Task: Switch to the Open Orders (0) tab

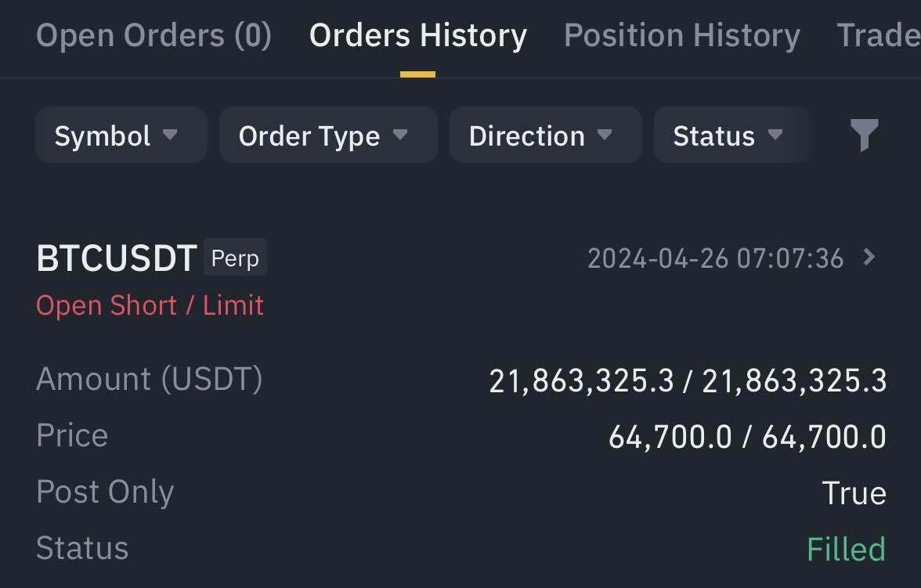Action: point(153,36)
